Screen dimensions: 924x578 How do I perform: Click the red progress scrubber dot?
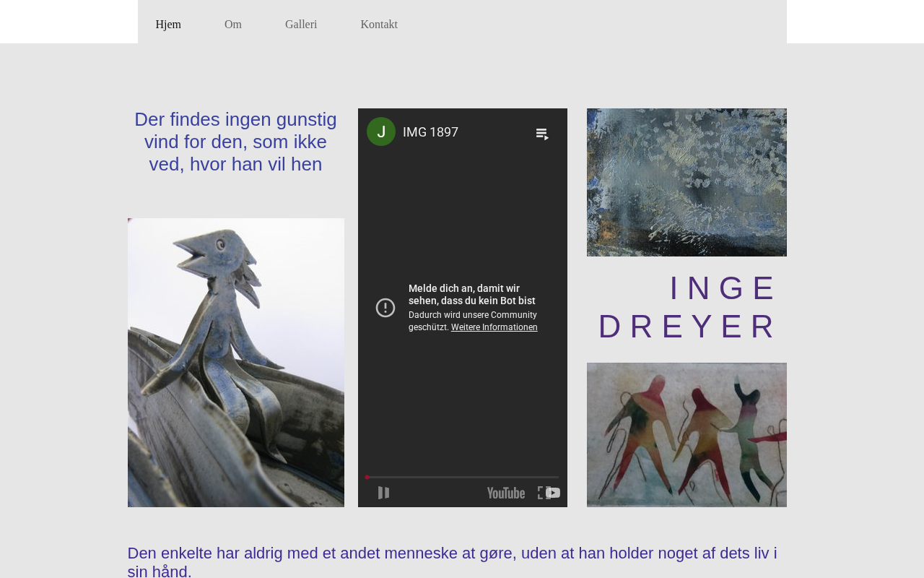[x=367, y=477]
